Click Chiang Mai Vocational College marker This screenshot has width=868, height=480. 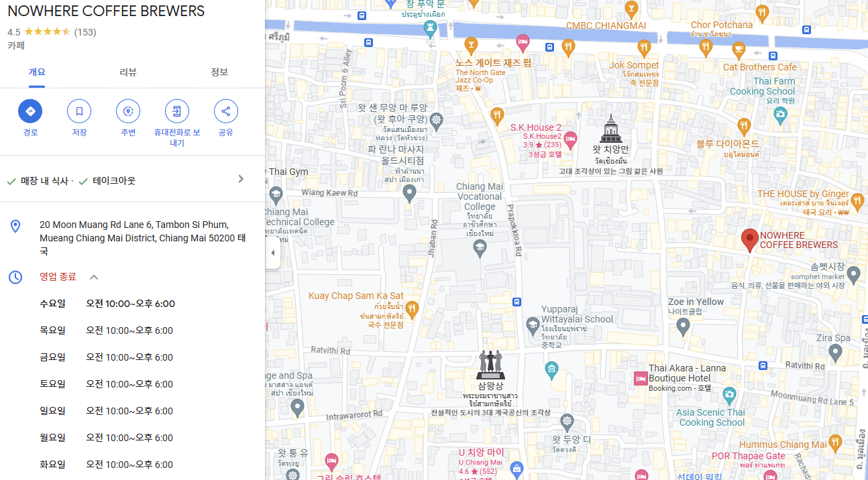(x=480, y=248)
